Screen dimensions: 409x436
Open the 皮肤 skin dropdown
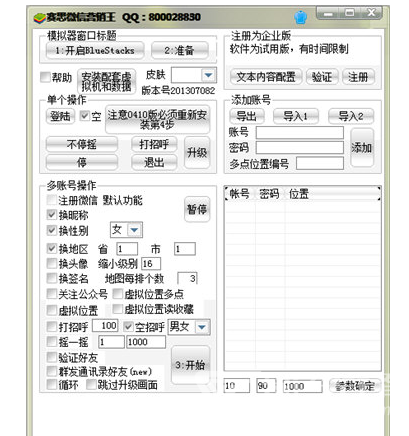pos(209,75)
